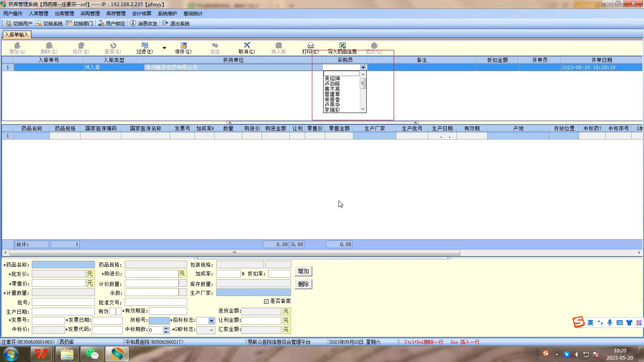The width and height of the screenshot is (644, 362).
Task: Click the 加成率 input field
Action: click(x=228, y=274)
